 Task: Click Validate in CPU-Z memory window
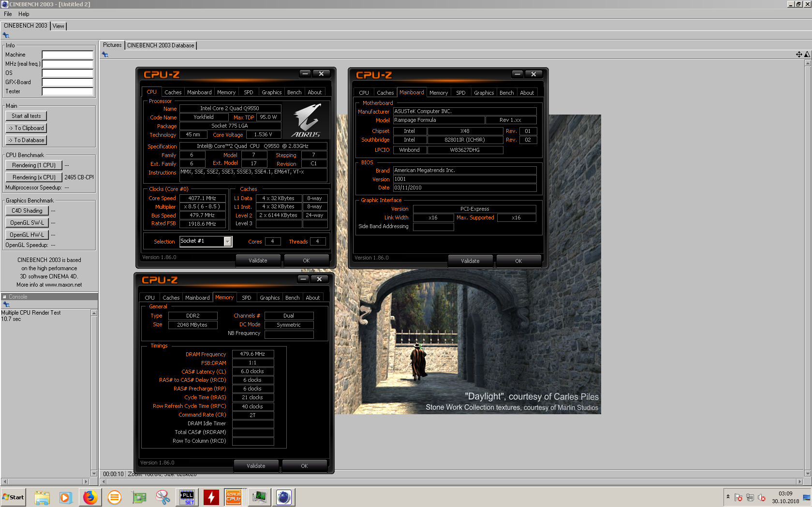click(x=256, y=466)
